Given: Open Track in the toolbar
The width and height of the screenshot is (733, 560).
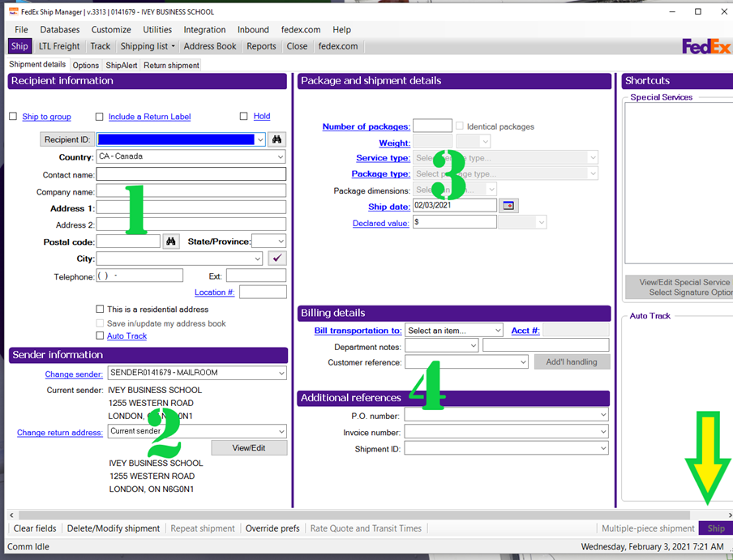Looking at the screenshot, I should tap(101, 46).
